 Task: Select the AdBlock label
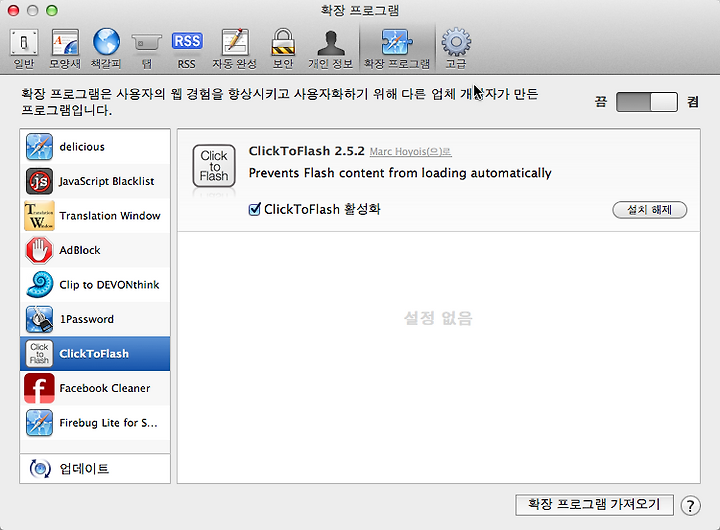(x=80, y=250)
